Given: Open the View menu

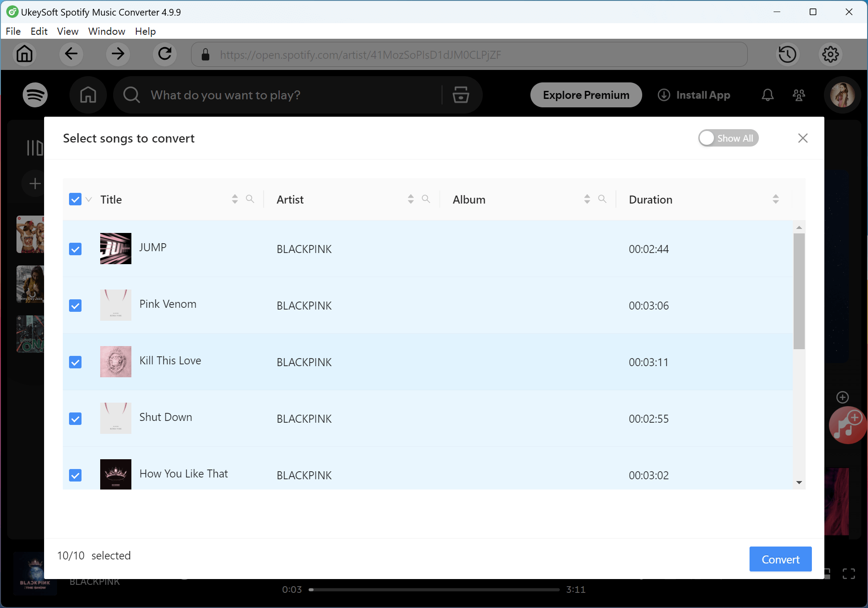Looking at the screenshot, I should [x=67, y=31].
